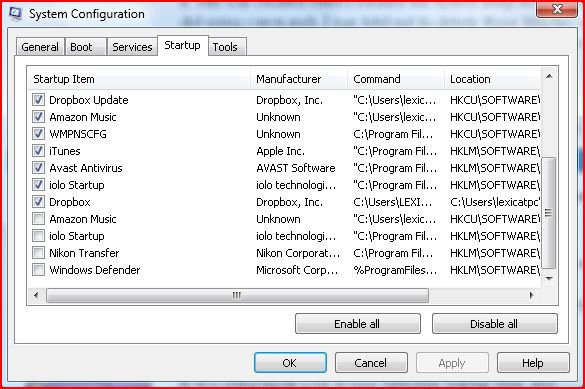585x389 pixels.
Task: Click the Cancel button
Action: tap(370, 363)
